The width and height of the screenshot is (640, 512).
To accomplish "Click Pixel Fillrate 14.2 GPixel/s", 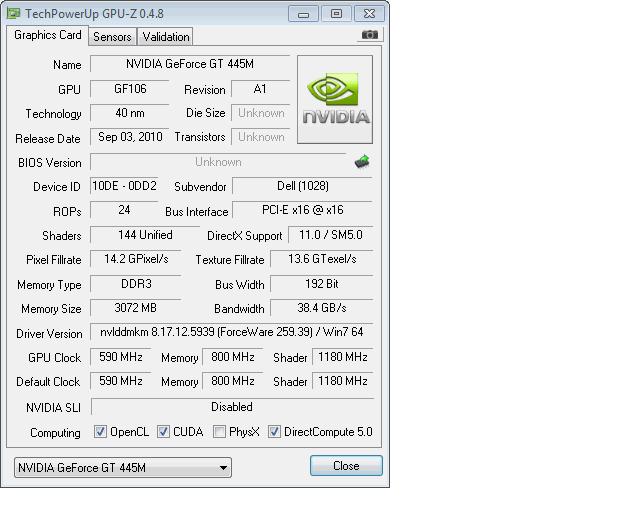I will 136,259.
